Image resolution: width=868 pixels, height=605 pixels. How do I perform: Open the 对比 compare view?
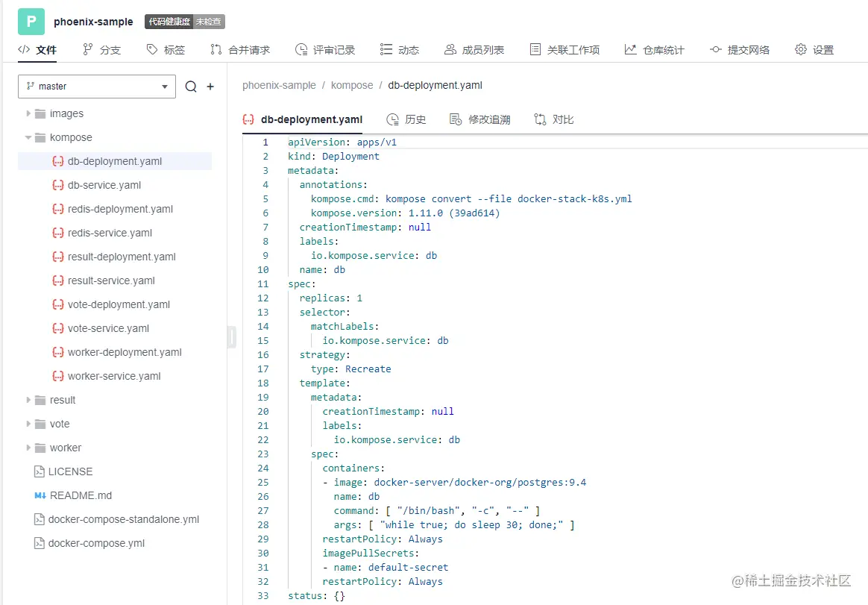point(553,119)
